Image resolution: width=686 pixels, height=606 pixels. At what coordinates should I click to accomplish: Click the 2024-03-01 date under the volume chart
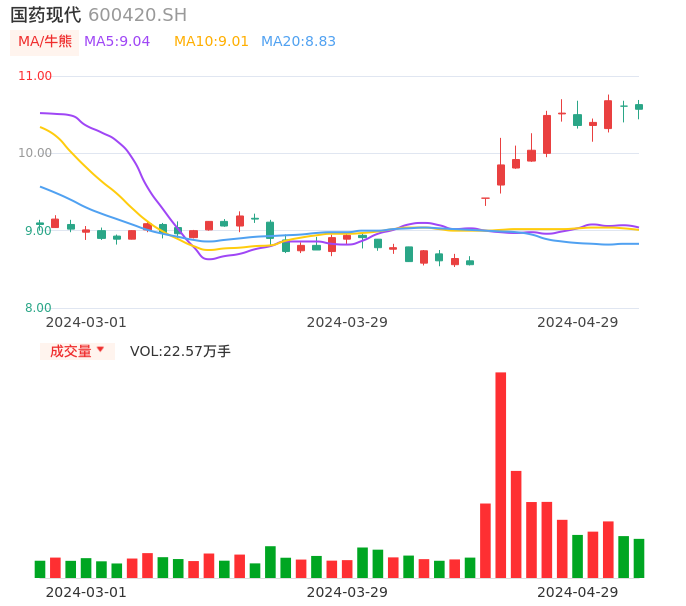[x=86, y=592]
